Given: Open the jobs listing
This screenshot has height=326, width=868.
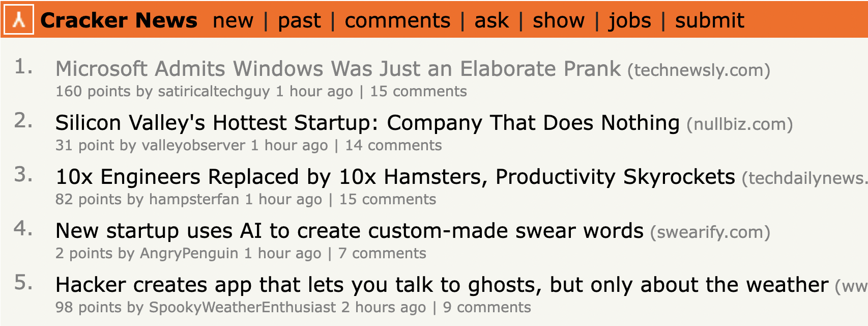Looking at the screenshot, I should click(x=630, y=20).
